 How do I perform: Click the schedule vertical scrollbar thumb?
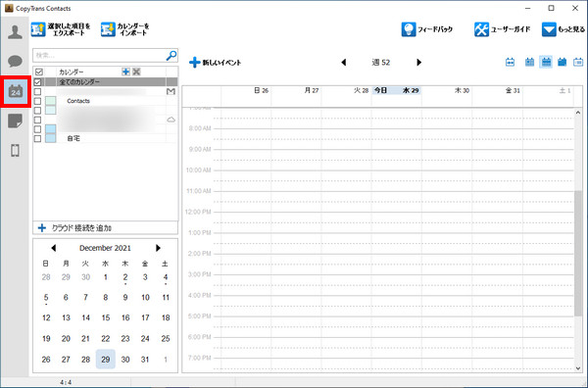pyautogui.click(x=578, y=254)
